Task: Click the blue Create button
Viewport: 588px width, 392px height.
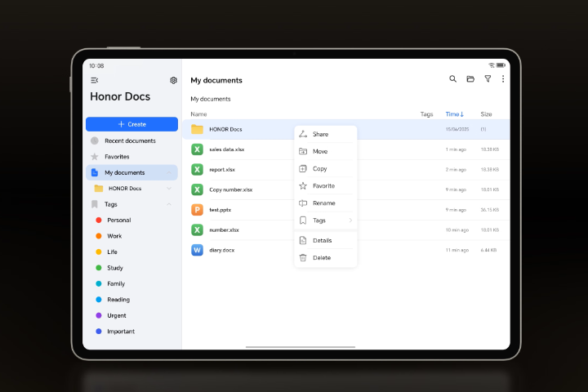Action: pos(131,124)
